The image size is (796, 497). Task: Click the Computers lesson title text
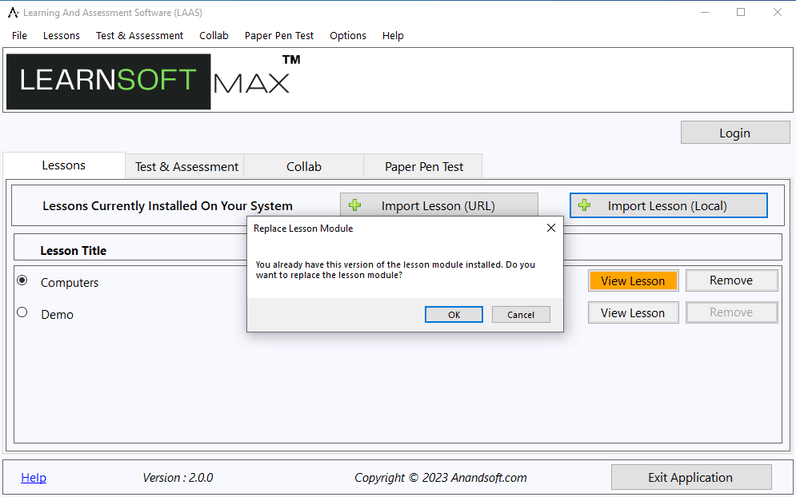(70, 283)
